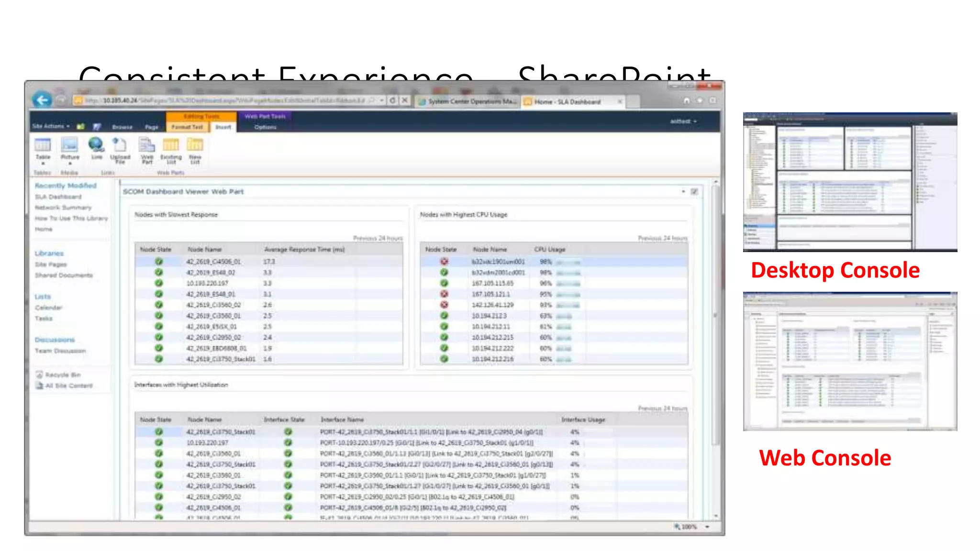Screen dimensions: 980x551
Task: Open the aoftest user menu
Action: [x=683, y=121]
